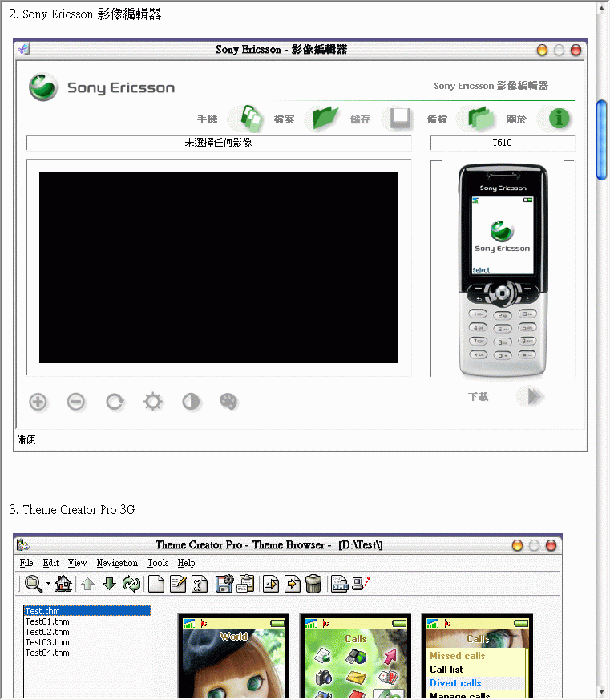The height and width of the screenshot is (700, 610).
Task: Open the Navigation menu
Action: (117, 563)
